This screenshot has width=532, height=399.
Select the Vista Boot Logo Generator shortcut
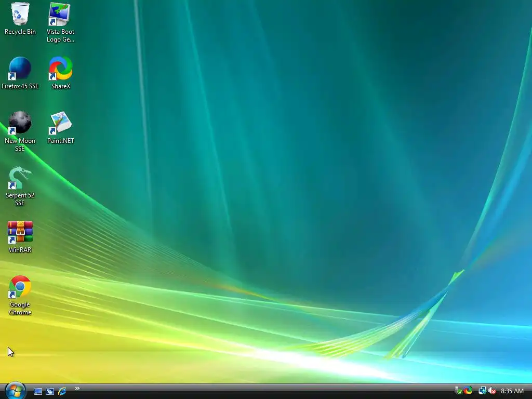(60, 22)
